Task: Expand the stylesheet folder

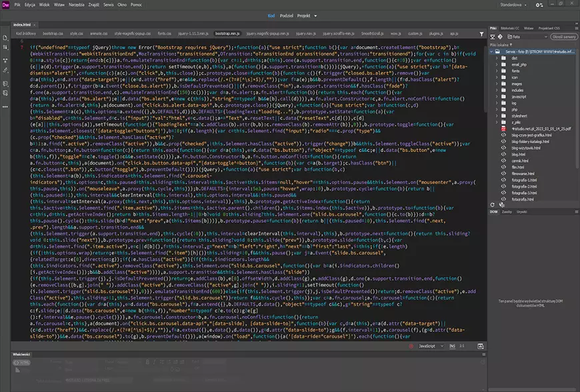Action: point(497,116)
